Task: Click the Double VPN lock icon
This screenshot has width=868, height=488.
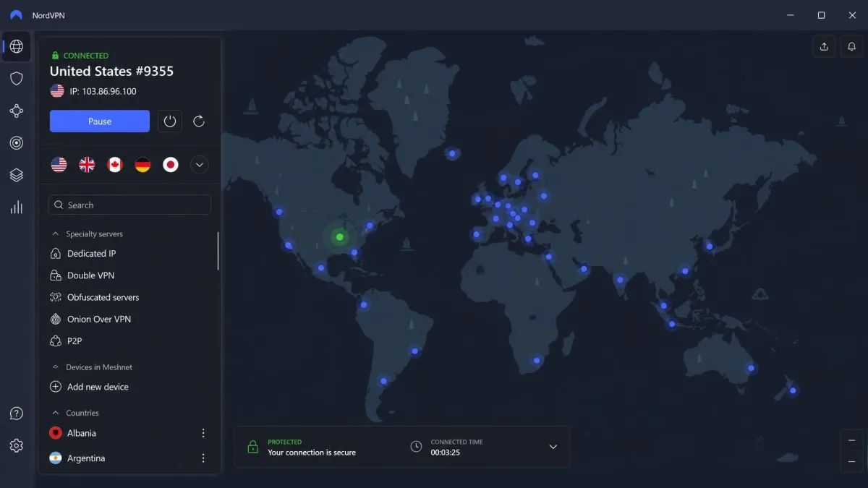Action: click(55, 275)
